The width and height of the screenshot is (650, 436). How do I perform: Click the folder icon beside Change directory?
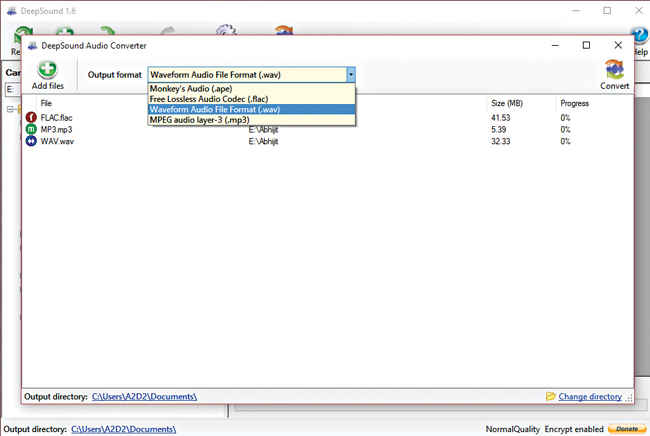(551, 396)
